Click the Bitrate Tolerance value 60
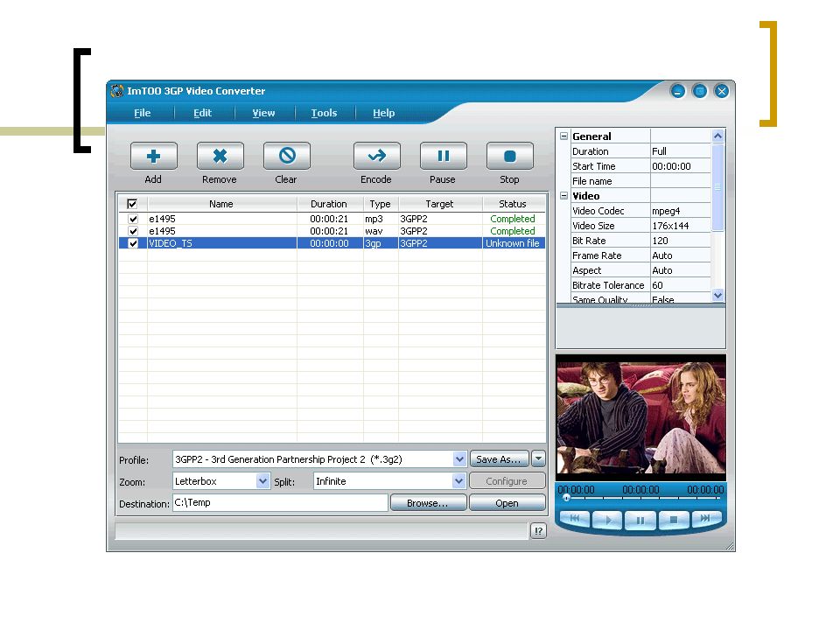The image size is (840, 630). point(681,285)
